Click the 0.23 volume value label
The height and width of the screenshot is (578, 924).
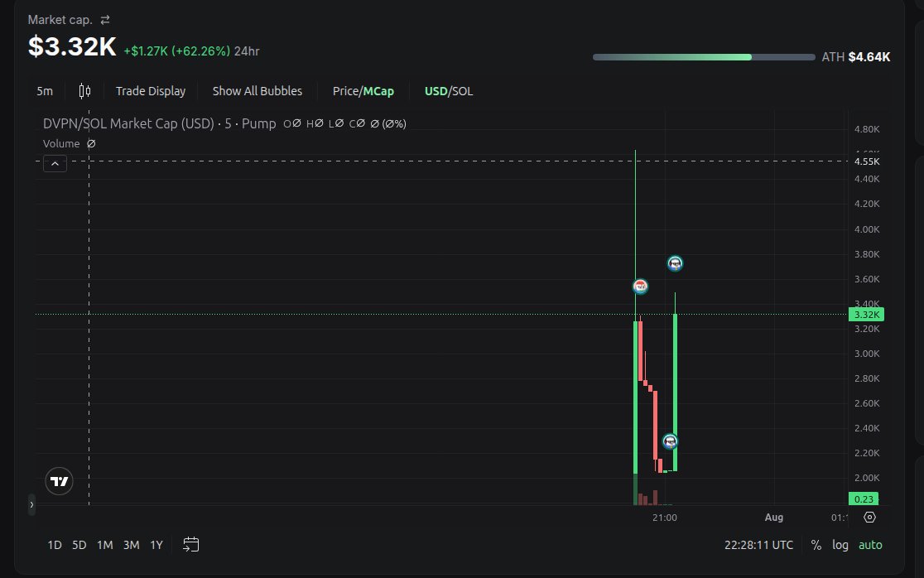(x=864, y=499)
